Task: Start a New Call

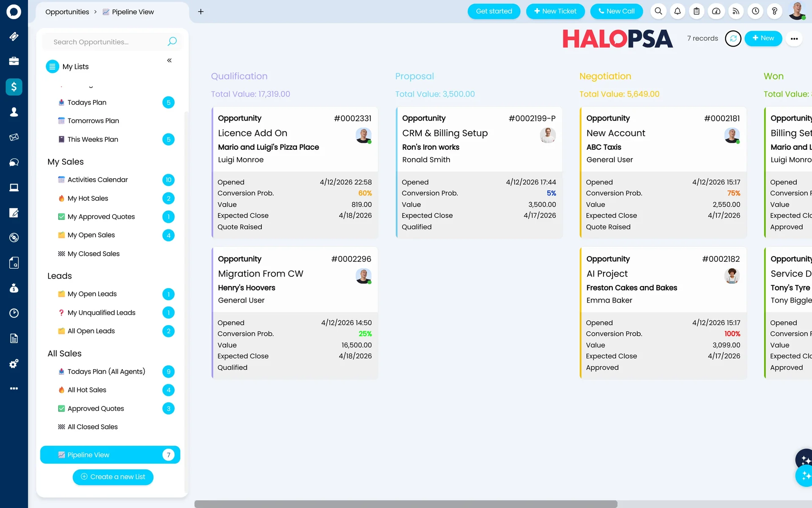Action: [x=616, y=11]
